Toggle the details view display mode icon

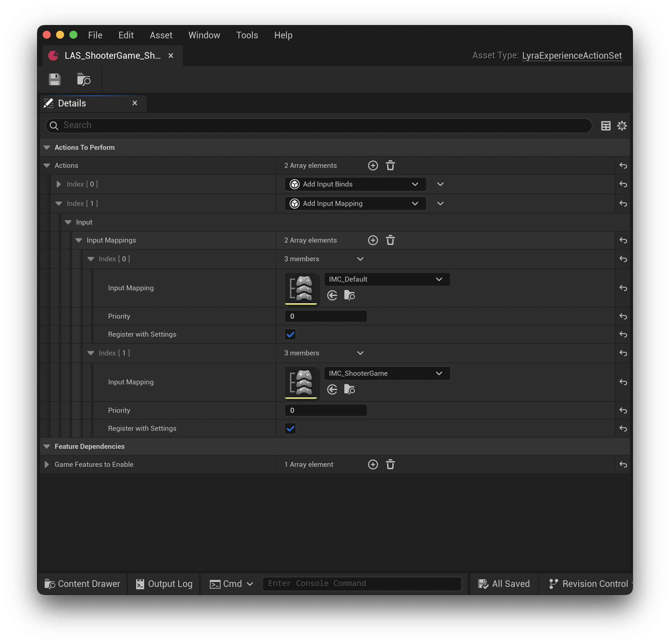coord(606,125)
